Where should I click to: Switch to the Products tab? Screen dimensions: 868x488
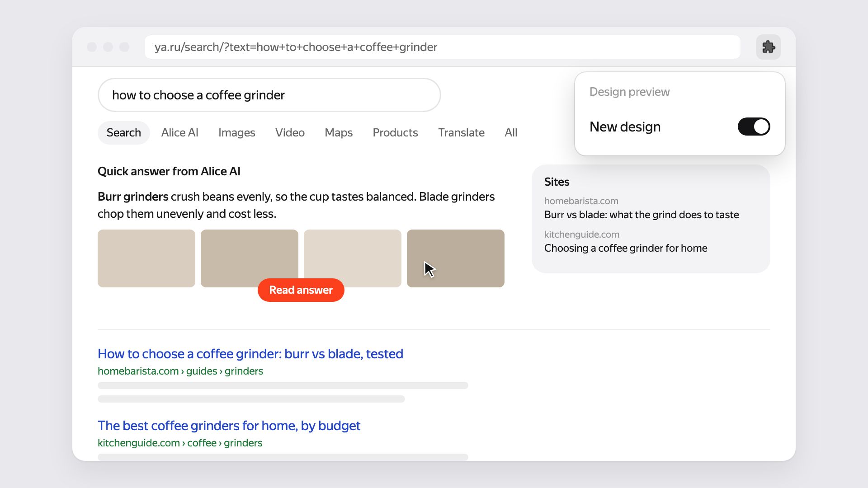click(x=395, y=132)
